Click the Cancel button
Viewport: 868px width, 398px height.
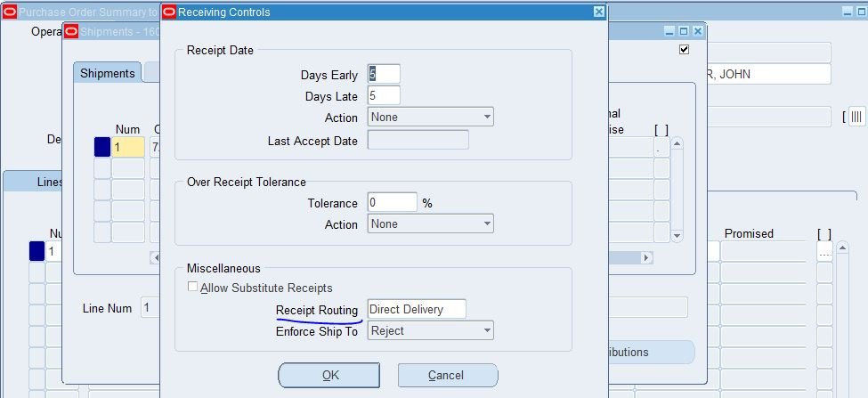click(447, 376)
